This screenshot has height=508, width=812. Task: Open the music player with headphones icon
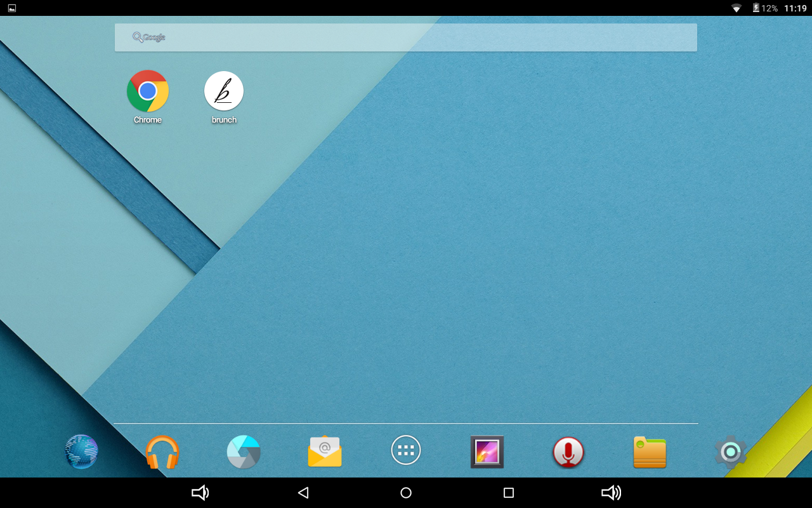pyautogui.click(x=162, y=451)
